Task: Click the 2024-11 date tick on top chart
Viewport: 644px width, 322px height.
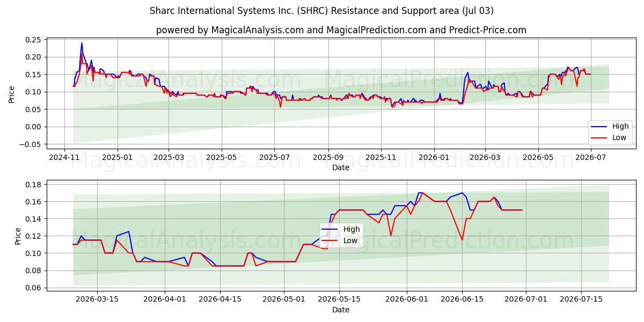Action: [64, 157]
